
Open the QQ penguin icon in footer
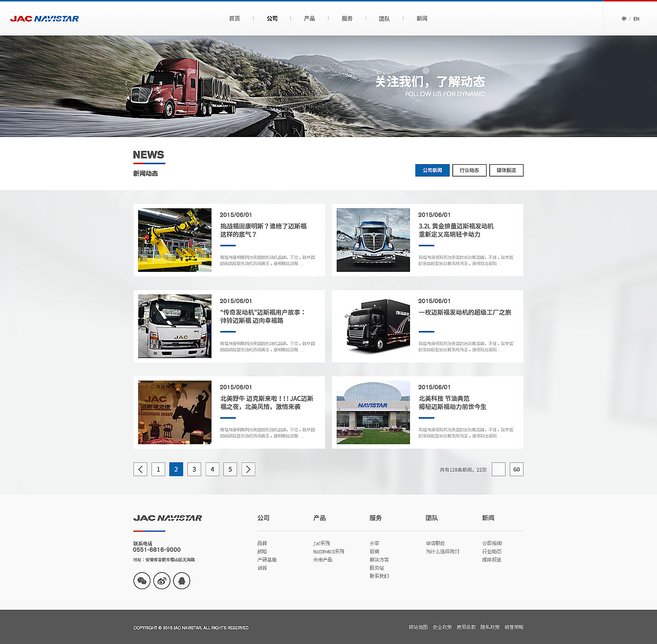click(x=182, y=581)
